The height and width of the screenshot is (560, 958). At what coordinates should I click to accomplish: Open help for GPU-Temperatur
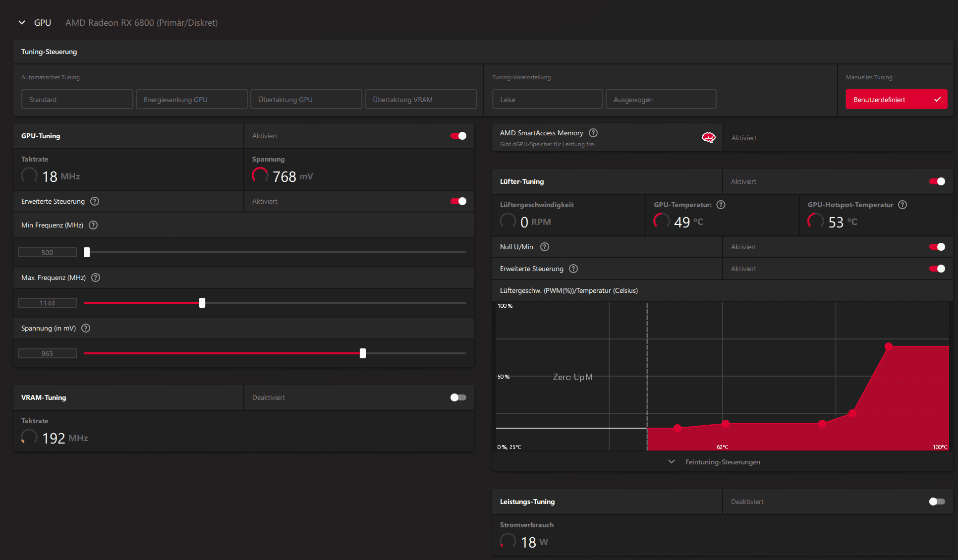(x=721, y=205)
